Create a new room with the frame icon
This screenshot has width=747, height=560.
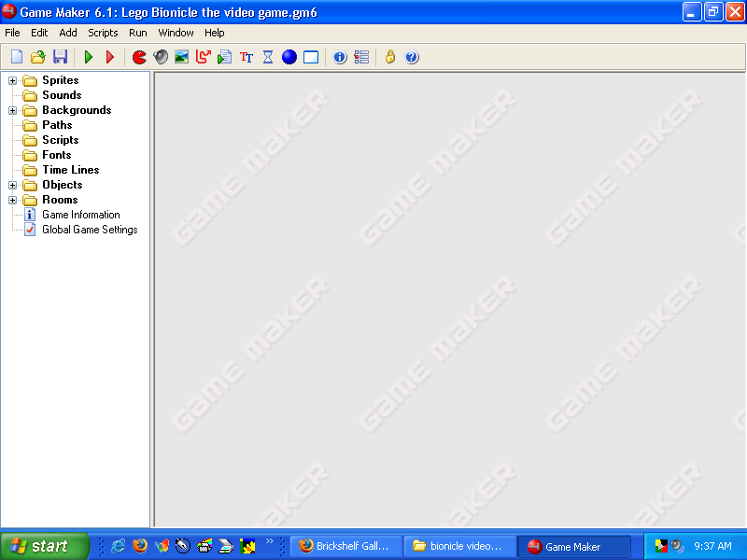point(310,57)
